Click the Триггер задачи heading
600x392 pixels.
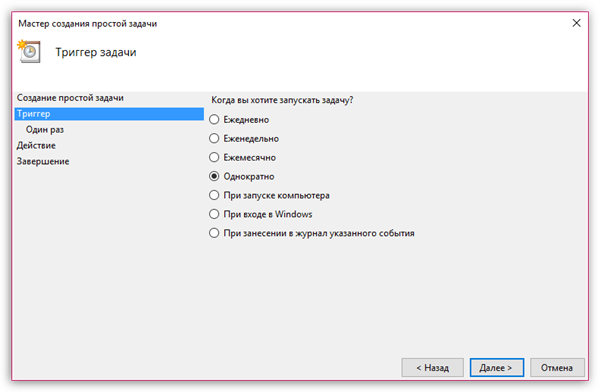coord(96,52)
